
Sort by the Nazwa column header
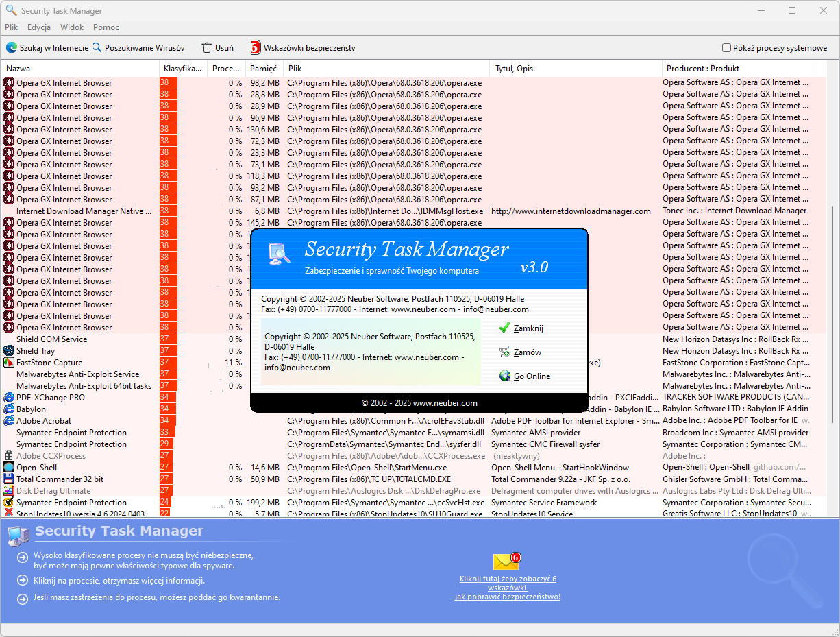coord(81,69)
